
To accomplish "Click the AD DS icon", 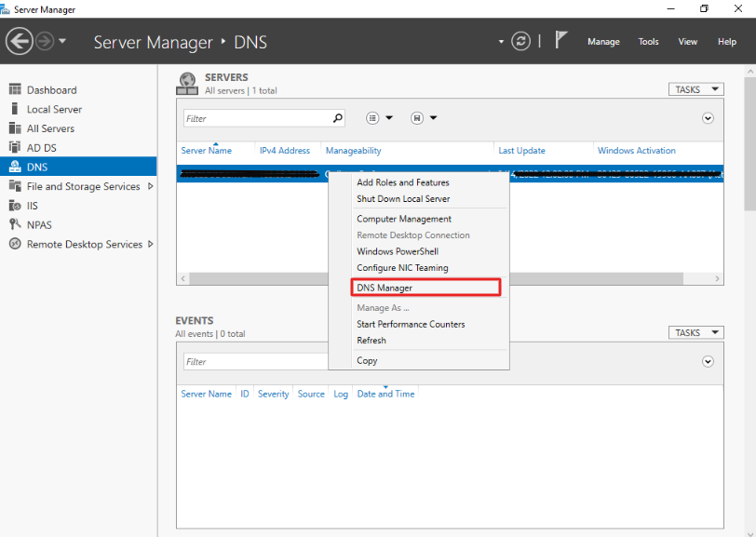I will (x=15, y=147).
